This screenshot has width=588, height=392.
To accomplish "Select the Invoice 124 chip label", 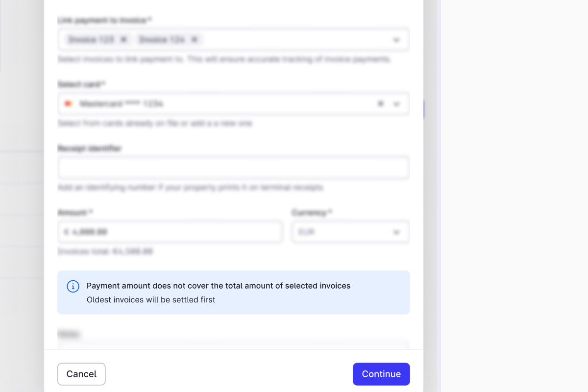I will tap(162, 40).
